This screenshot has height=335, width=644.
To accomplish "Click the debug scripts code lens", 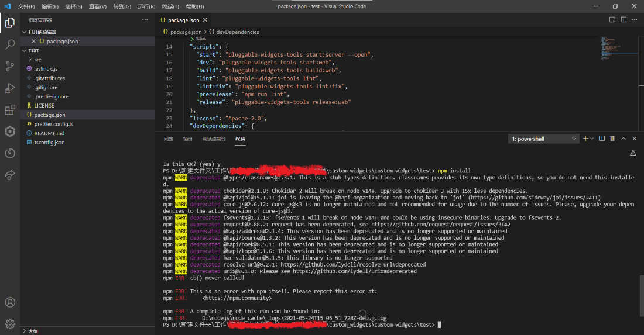I will 198,39.
